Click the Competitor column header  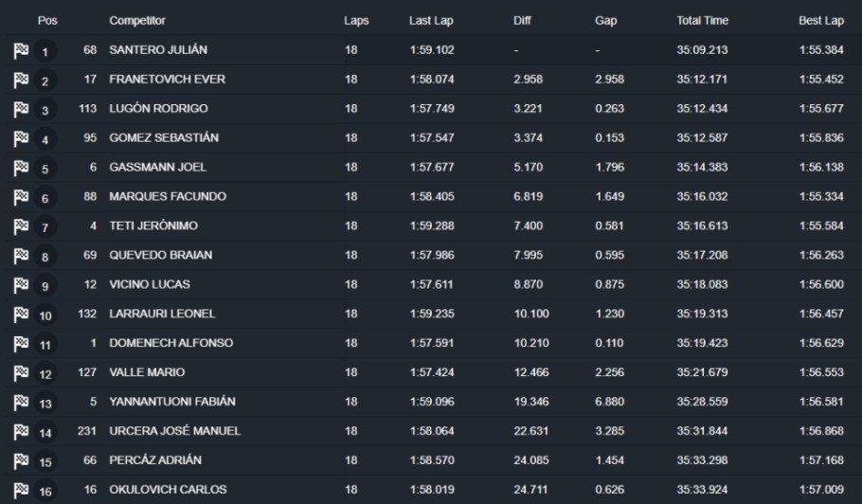pos(137,21)
